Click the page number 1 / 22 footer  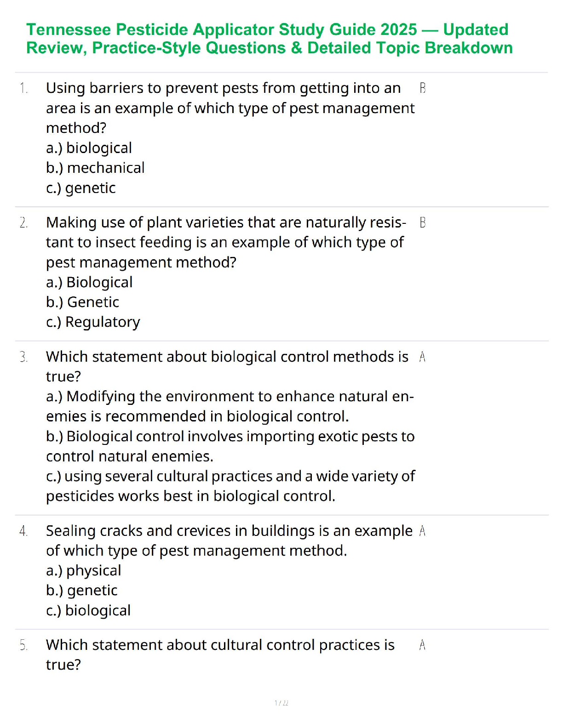pos(281,703)
